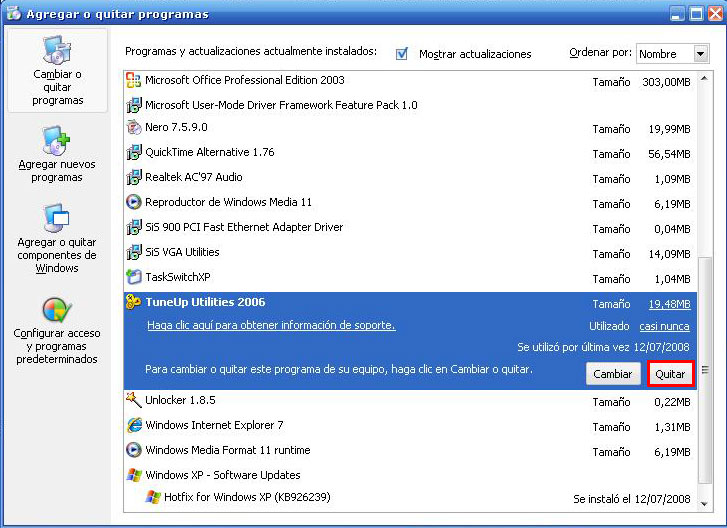Click the QuickTime Alternative 1.76 icon

coord(134,152)
